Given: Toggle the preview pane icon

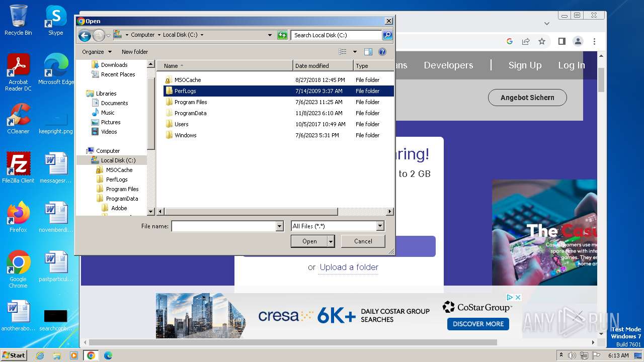Looking at the screenshot, I should point(368,52).
